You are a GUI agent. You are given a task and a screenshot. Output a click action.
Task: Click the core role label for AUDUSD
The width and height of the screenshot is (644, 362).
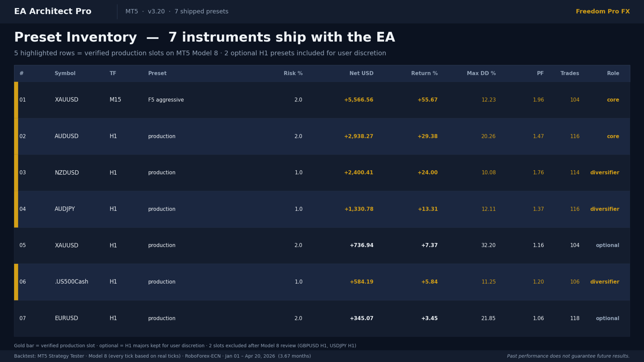pyautogui.click(x=613, y=136)
